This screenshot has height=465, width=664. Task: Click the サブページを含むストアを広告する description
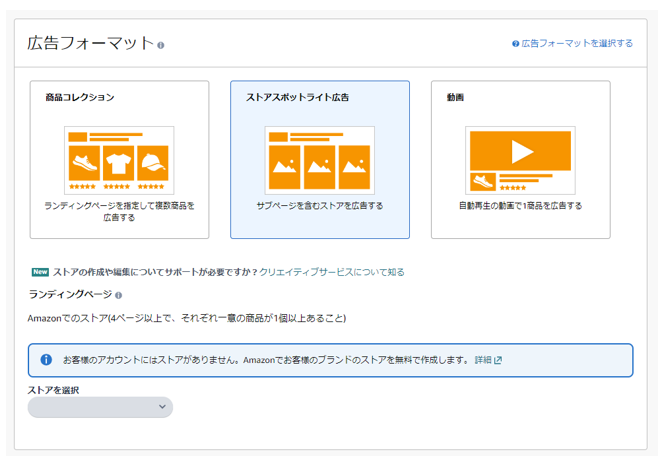pyautogui.click(x=320, y=206)
